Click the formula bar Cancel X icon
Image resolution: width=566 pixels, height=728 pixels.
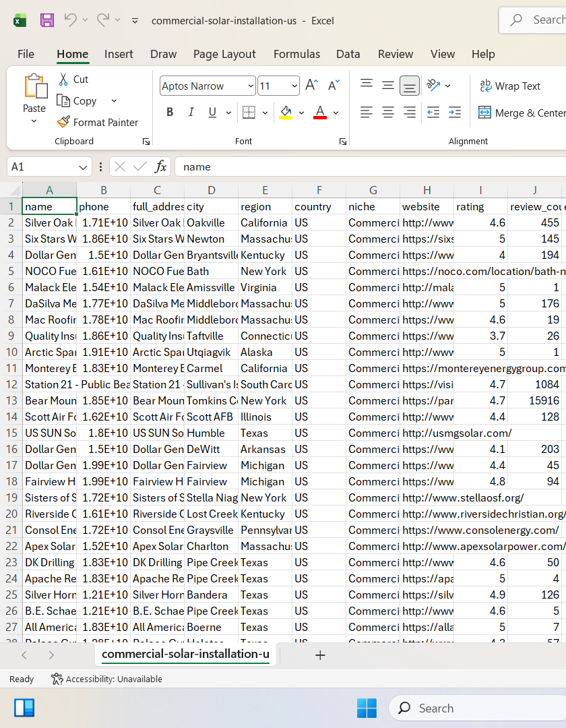[x=120, y=166]
